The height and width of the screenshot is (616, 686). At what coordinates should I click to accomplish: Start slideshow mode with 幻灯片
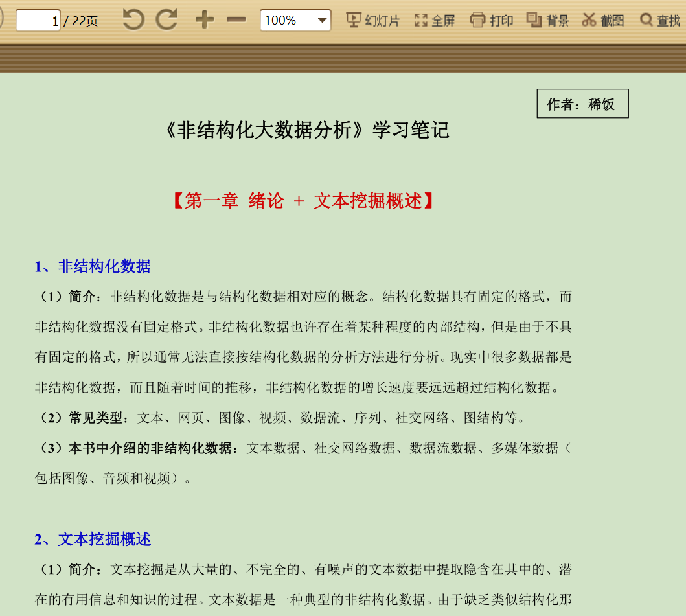coord(372,20)
